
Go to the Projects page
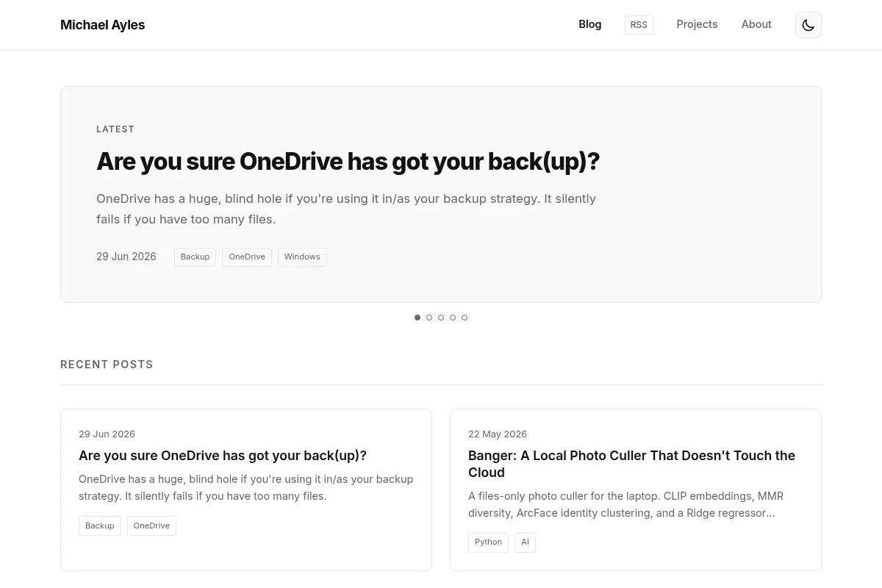click(697, 24)
